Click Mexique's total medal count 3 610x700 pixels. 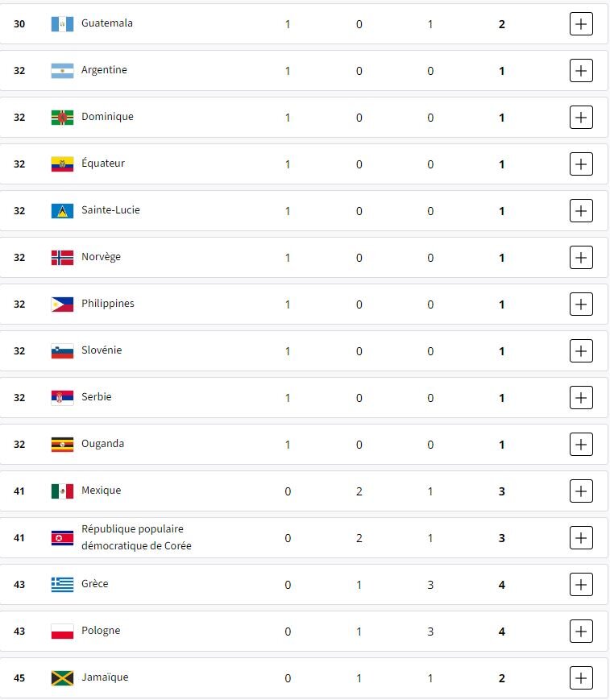502,491
